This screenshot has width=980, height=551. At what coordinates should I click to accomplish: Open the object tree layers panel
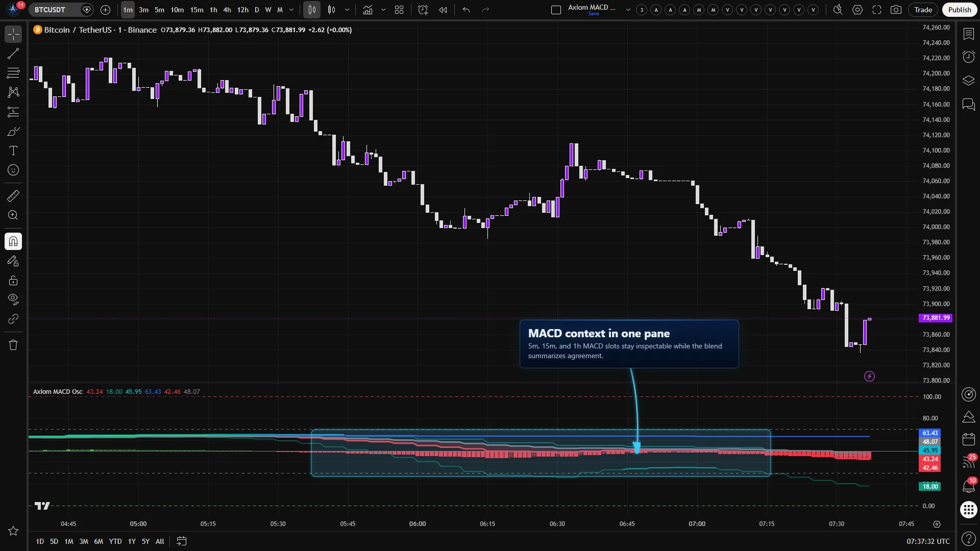(x=968, y=81)
